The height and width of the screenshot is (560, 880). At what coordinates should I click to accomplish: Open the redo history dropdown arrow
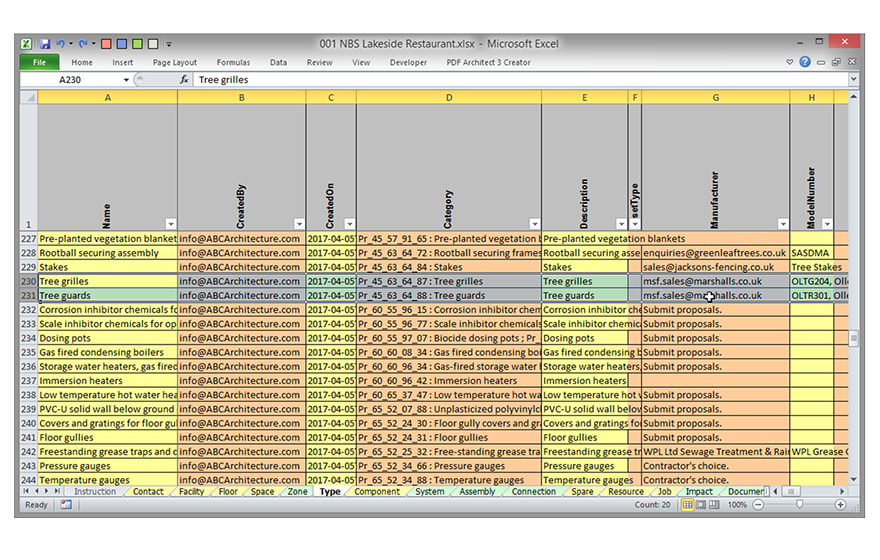(93, 44)
